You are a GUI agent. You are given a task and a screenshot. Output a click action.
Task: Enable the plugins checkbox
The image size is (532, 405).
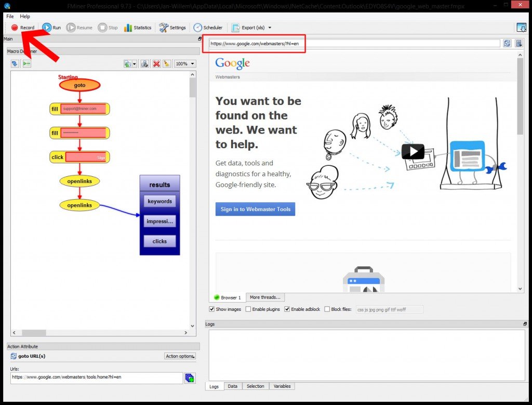click(248, 309)
